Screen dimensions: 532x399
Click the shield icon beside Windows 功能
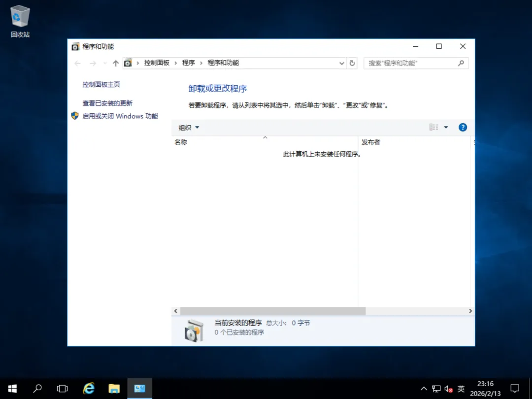tap(75, 116)
